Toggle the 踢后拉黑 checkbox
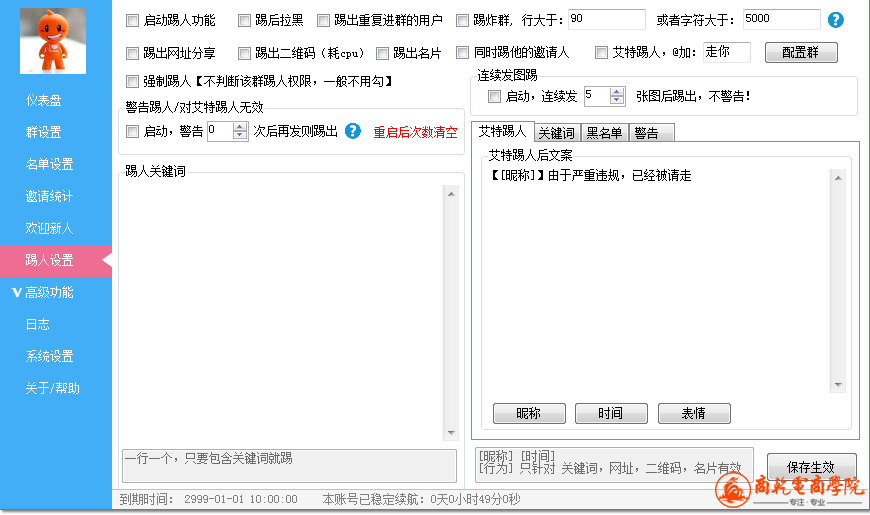Viewport: 870px width, 515px height. click(245, 20)
